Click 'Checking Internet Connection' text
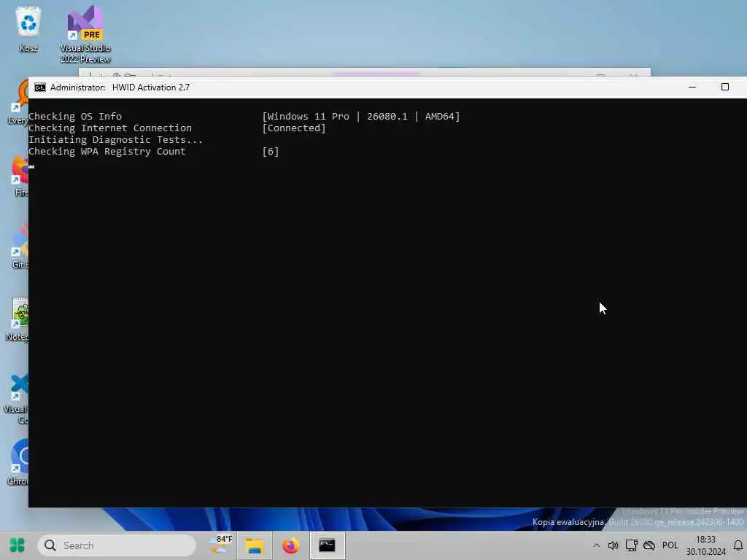The image size is (747, 560). (x=110, y=128)
